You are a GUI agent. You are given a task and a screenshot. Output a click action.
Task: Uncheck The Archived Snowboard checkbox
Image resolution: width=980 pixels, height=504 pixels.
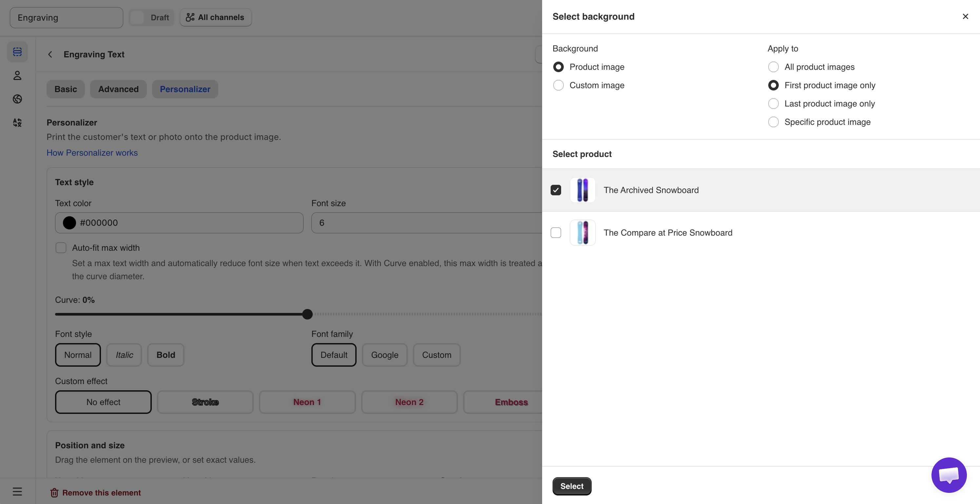click(x=556, y=190)
